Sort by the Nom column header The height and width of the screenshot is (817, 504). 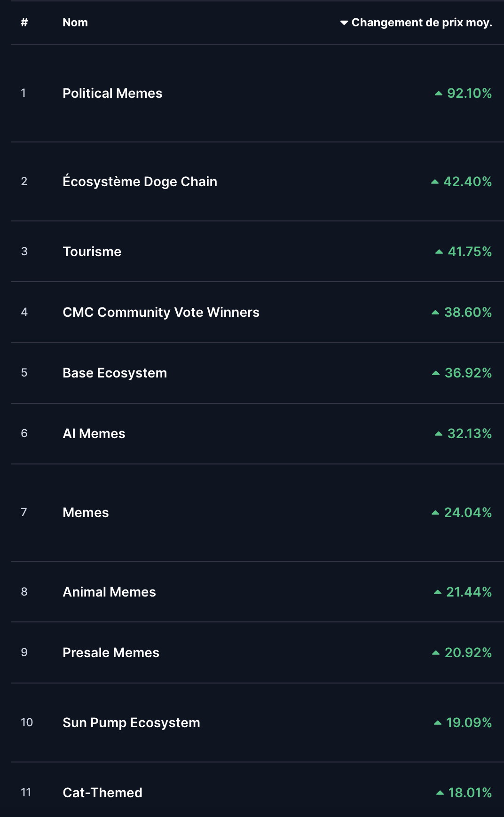coord(75,23)
